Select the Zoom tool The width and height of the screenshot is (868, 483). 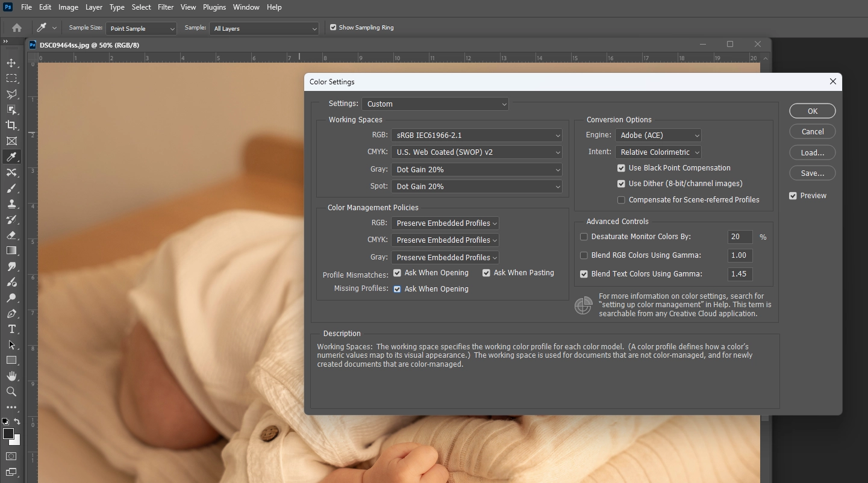(x=11, y=391)
